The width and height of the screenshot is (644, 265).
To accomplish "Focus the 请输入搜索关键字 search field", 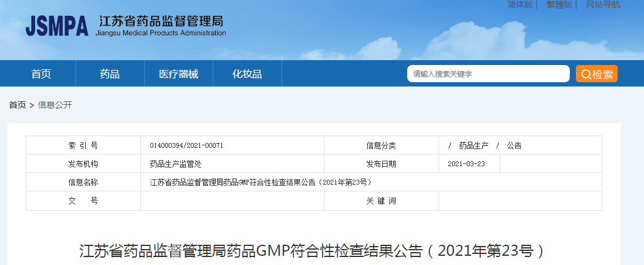I will [488, 74].
